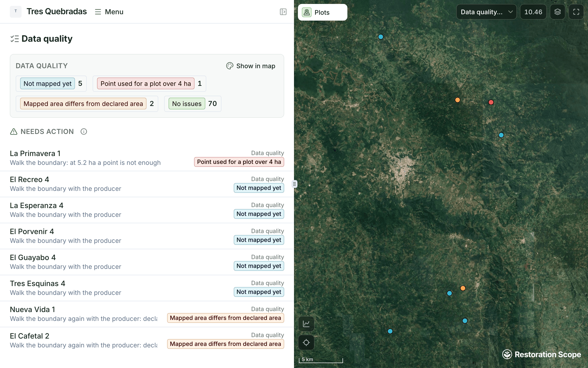This screenshot has height=368, width=588.
Task: Open the chart tool on map
Action: 306,324
